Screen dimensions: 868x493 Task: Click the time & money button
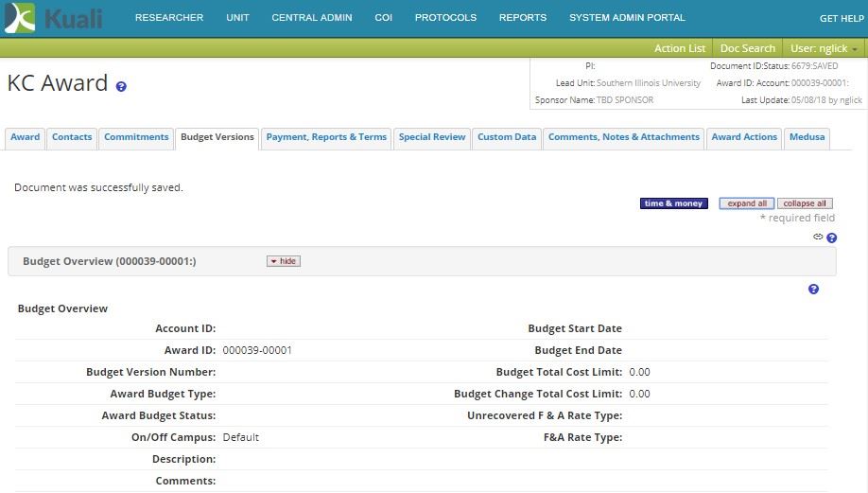coord(673,203)
